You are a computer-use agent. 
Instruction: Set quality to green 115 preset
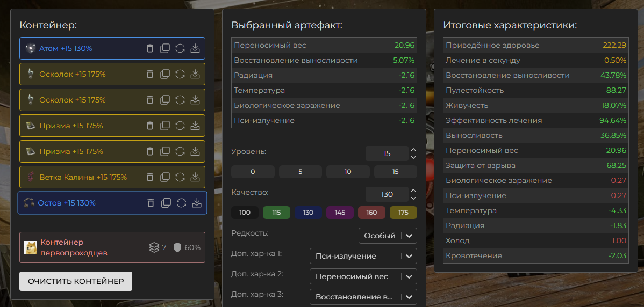pyautogui.click(x=276, y=213)
